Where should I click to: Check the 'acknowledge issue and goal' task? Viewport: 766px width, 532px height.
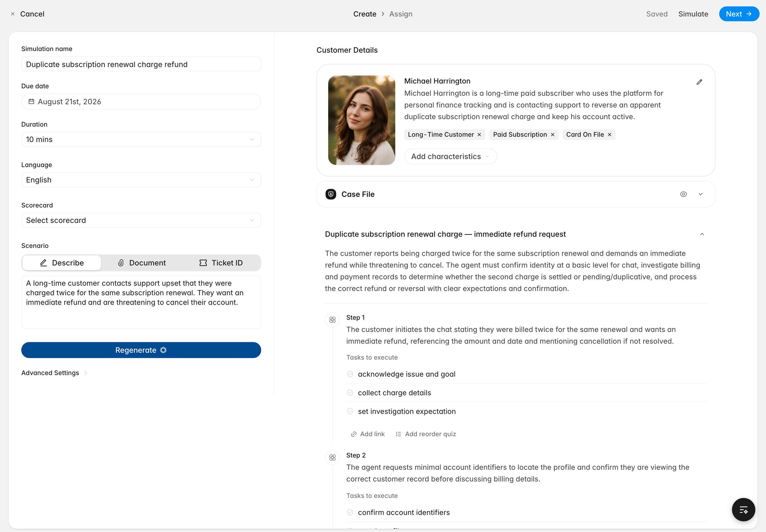pyautogui.click(x=350, y=374)
